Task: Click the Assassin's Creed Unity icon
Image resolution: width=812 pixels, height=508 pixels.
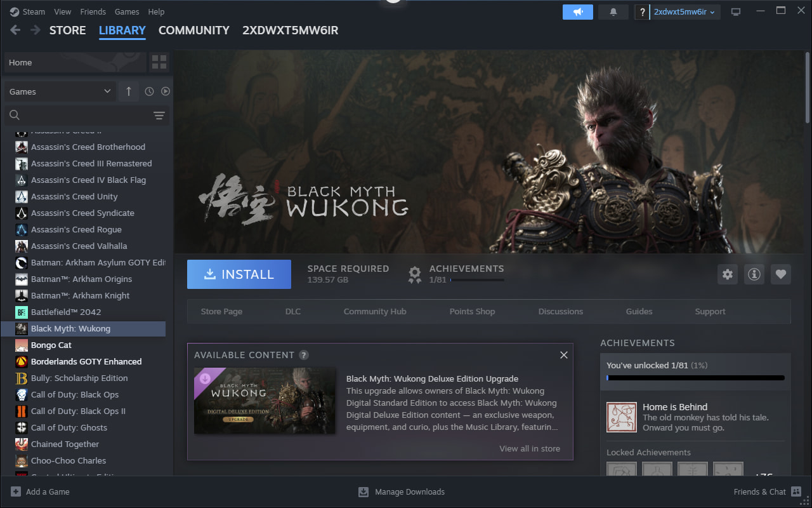Action: [22, 196]
